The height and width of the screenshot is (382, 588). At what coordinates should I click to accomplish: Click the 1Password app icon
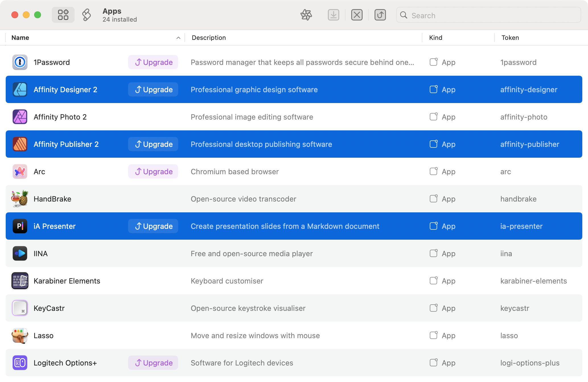[x=20, y=62]
